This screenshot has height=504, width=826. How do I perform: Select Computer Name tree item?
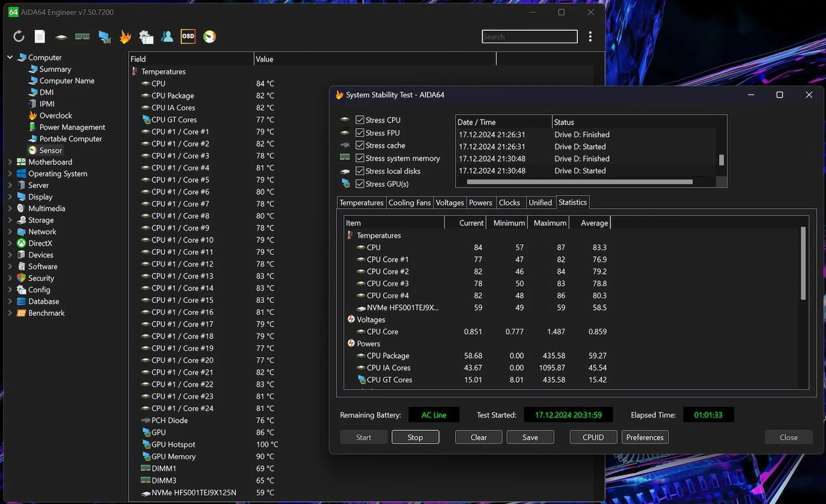coord(66,81)
